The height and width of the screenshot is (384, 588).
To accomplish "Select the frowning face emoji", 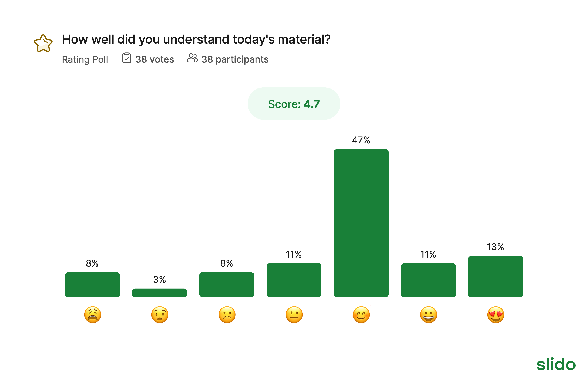I will point(227,315).
